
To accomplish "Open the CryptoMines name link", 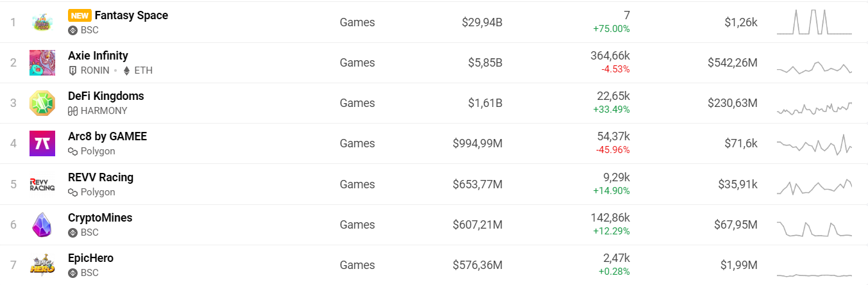I will point(100,218).
